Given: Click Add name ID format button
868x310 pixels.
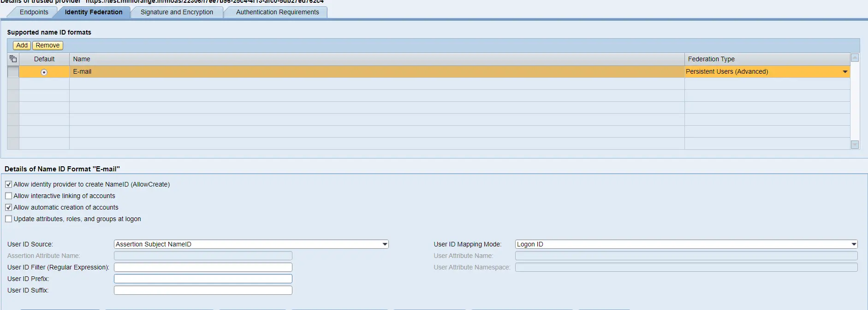Looking at the screenshot, I should (x=22, y=45).
